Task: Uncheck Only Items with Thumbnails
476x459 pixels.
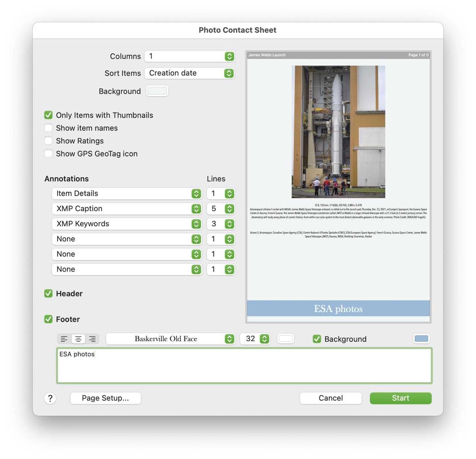Action: tap(48, 115)
